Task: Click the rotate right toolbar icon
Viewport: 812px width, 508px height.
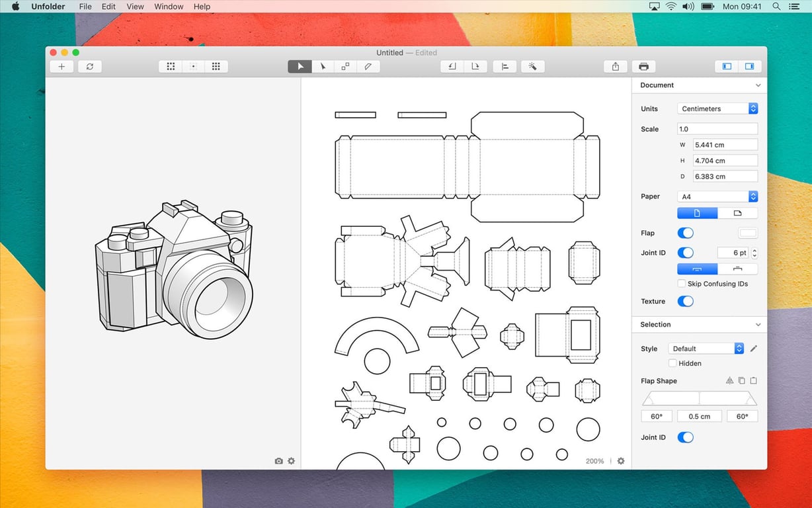Action: (475, 66)
